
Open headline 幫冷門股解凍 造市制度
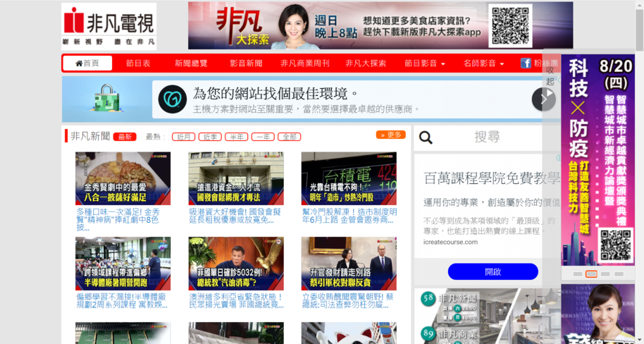pos(349,216)
